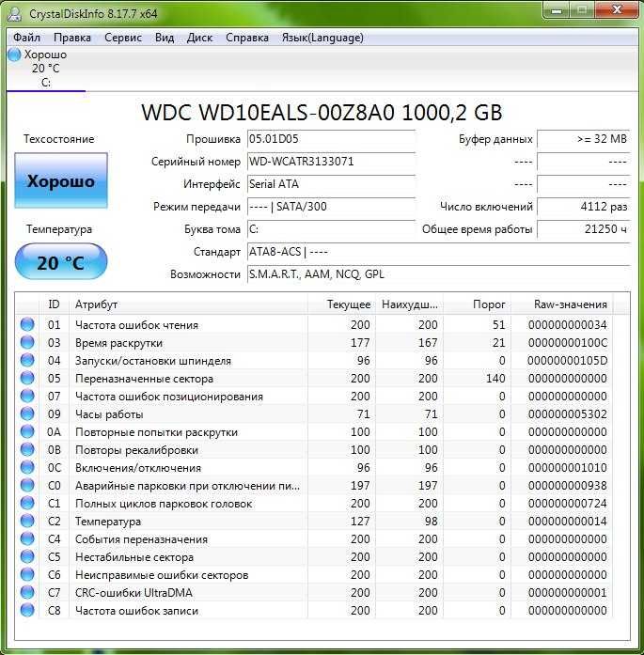Click the Число включений field 4112 раз
This screenshot has height=655, width=644.
(584, 207)
